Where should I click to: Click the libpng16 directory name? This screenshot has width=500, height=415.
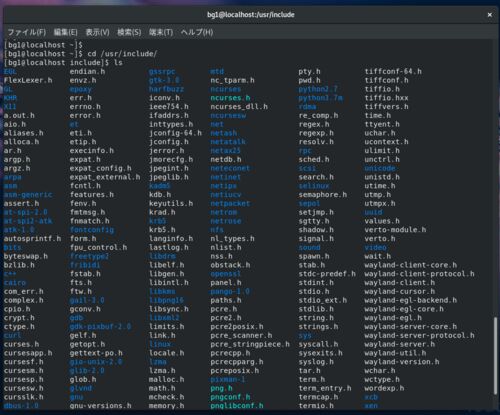166,300
